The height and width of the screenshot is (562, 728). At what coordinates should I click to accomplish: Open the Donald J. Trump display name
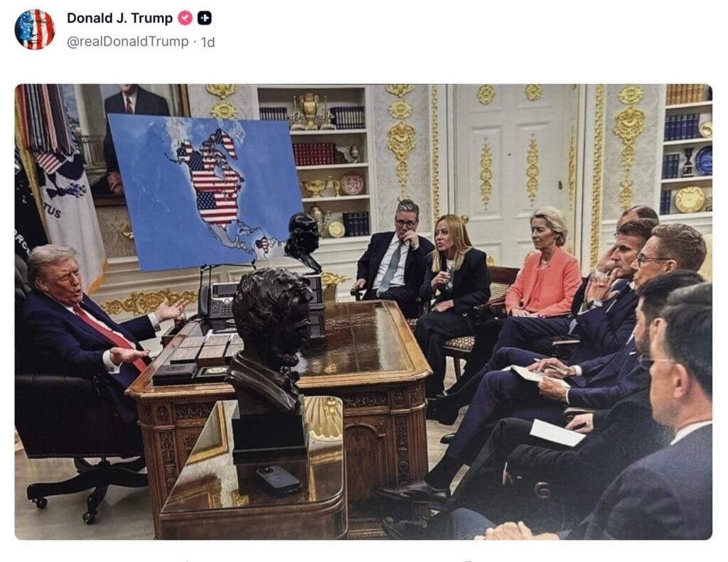[x=119, y=18]
